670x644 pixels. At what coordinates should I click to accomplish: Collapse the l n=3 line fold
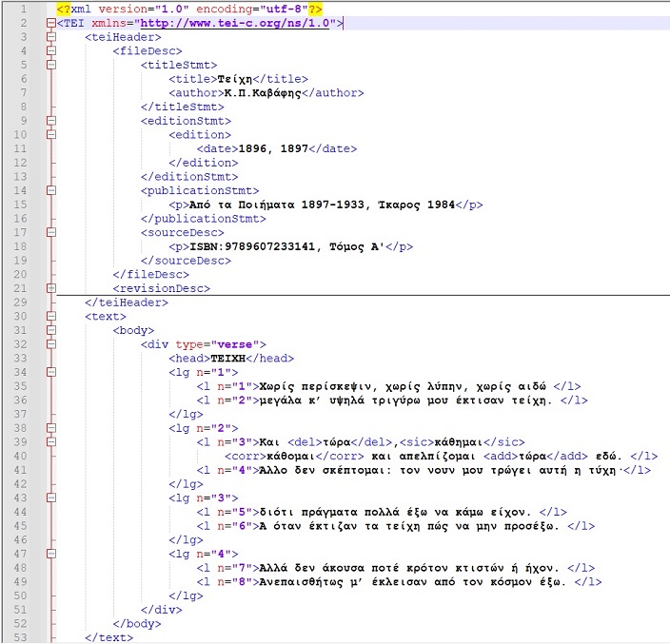[51, 442]
